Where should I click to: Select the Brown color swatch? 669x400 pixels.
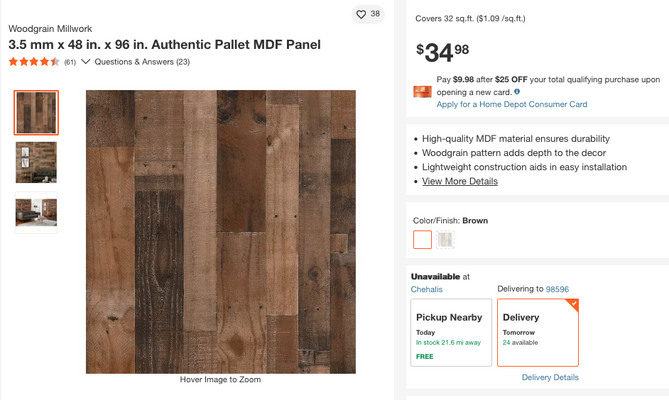coord(422,239)
